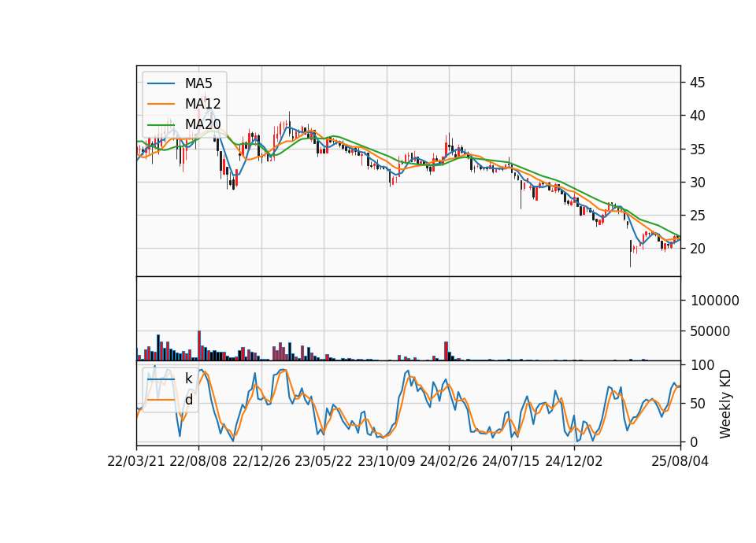Image resolution: width=756 pixels, height=543 pixels.
Task: Click the 24/12/02 date tick label
Action: pos(574,461)
